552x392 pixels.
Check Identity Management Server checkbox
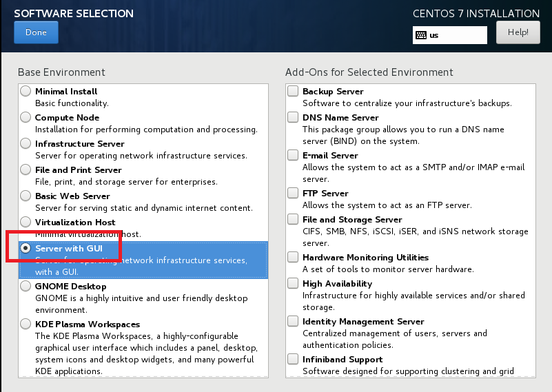point(293,321)
